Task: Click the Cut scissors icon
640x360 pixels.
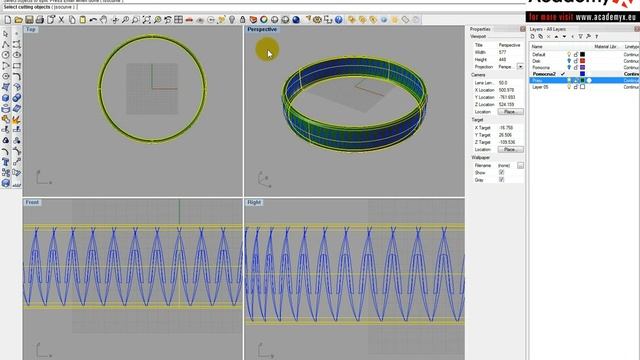Action: (x=61, y=20)
